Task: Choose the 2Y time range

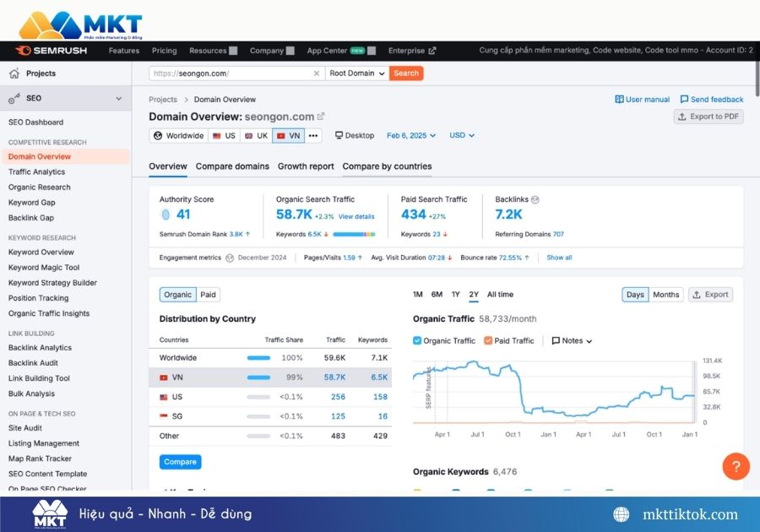Action: pyautogui.click(x=474, y=295)
